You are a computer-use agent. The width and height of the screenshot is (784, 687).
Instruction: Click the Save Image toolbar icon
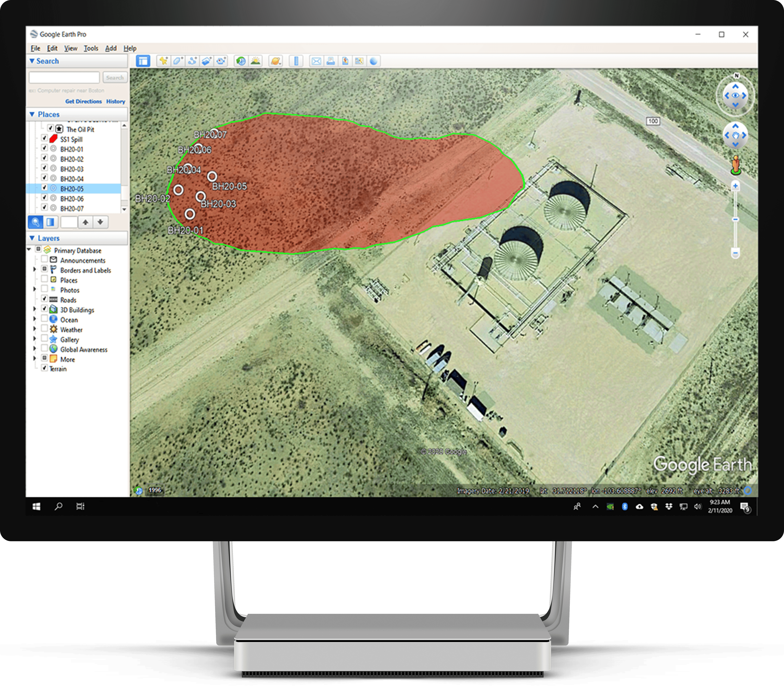click(345, 61)
